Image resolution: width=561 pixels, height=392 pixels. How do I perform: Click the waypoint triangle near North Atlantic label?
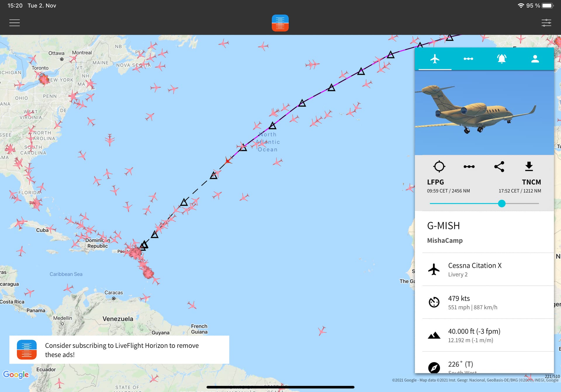272,126
